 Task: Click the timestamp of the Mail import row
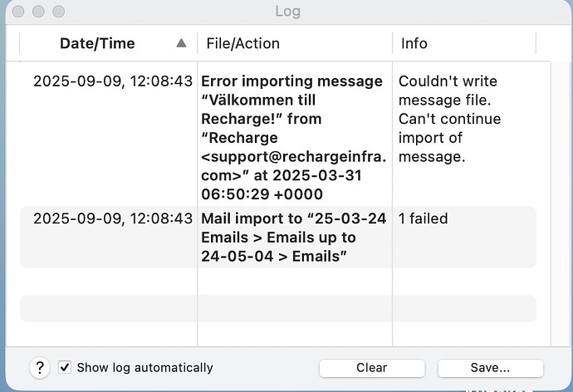(113, 218)
